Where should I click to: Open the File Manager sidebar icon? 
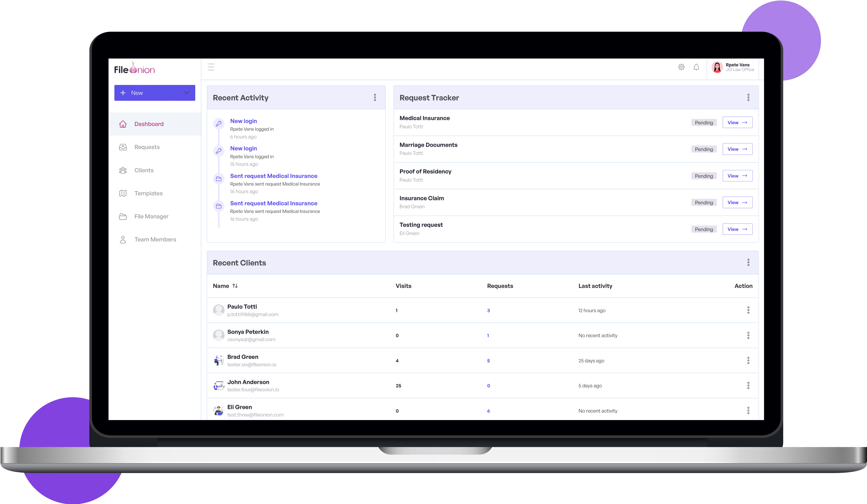pos(123,216)
